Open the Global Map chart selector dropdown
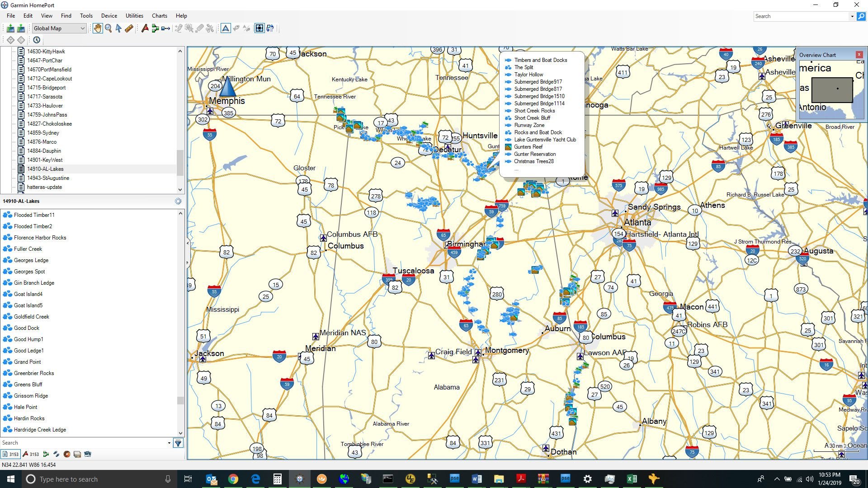Screen dimensions: 868x488 coord(59,28)
